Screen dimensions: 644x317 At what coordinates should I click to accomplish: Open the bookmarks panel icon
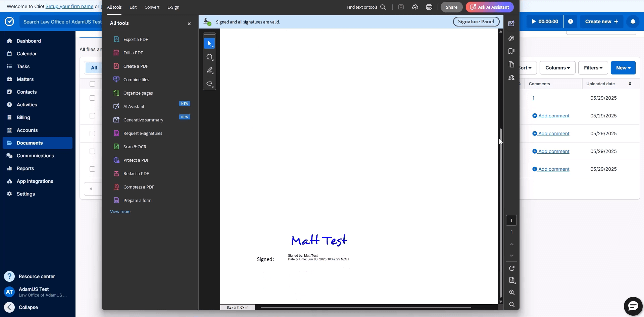coord(511,51)
